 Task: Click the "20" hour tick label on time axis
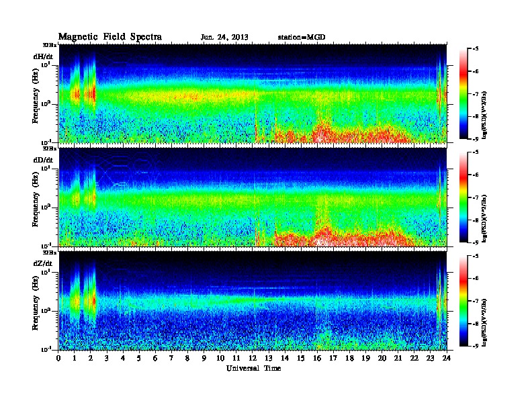point(382,358)
